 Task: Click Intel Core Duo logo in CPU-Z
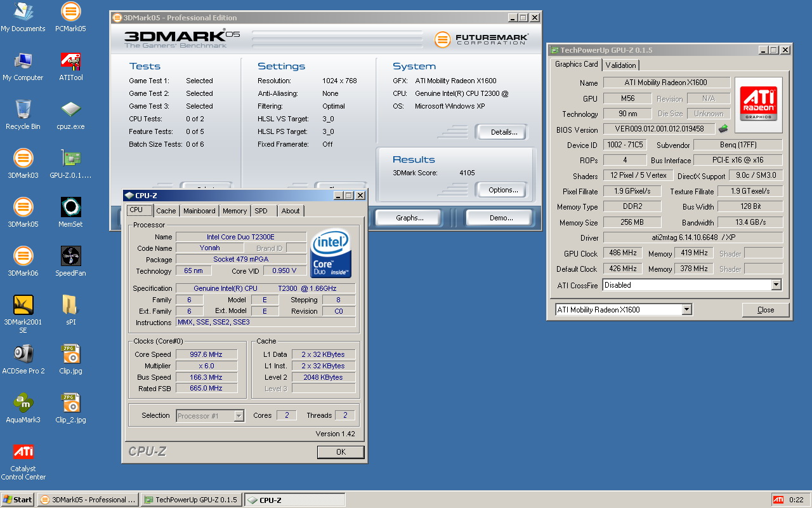(331, 255)
